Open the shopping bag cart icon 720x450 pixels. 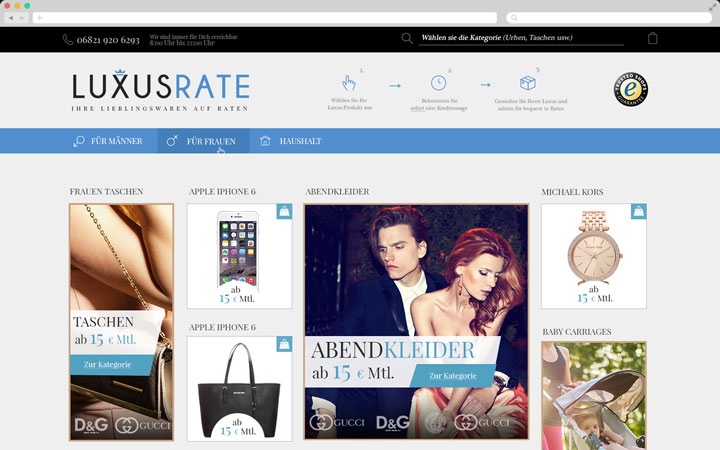pyautogui.click(x=652, y=38)
